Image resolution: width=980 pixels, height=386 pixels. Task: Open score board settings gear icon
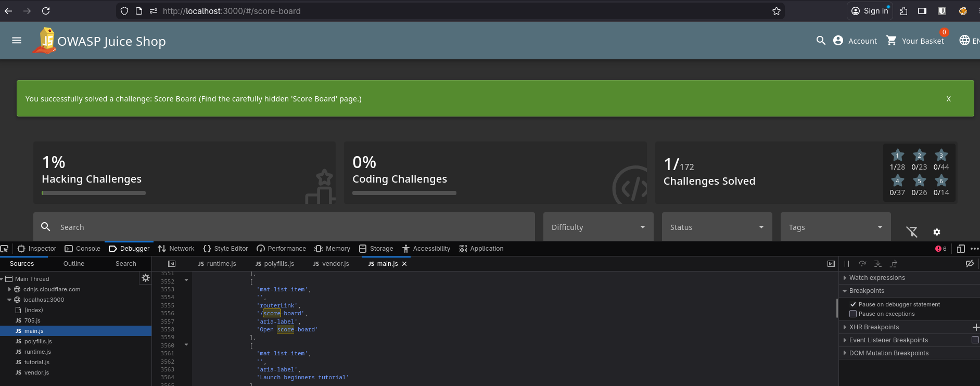937,232
